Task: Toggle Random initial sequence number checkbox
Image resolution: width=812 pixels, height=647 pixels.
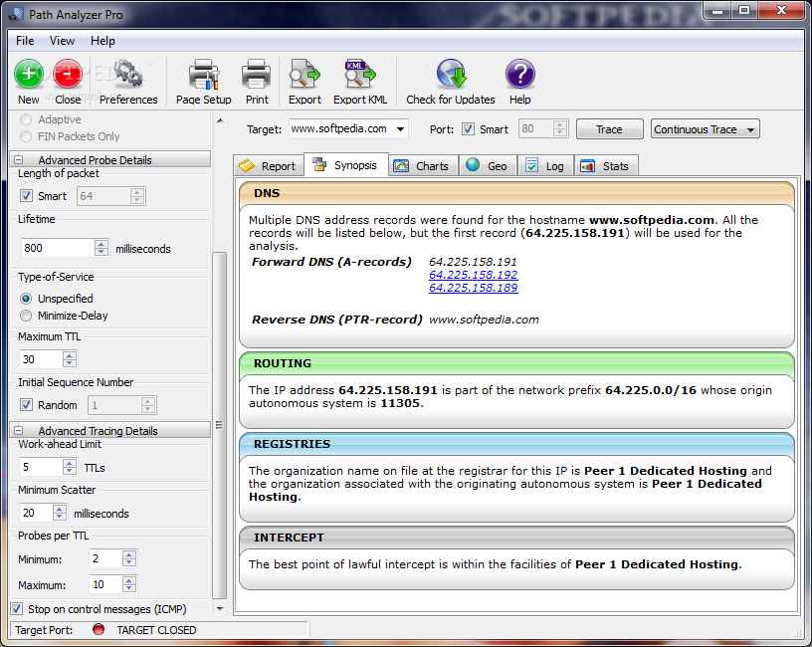Action: pyautogui.click(x=26, y=404)
